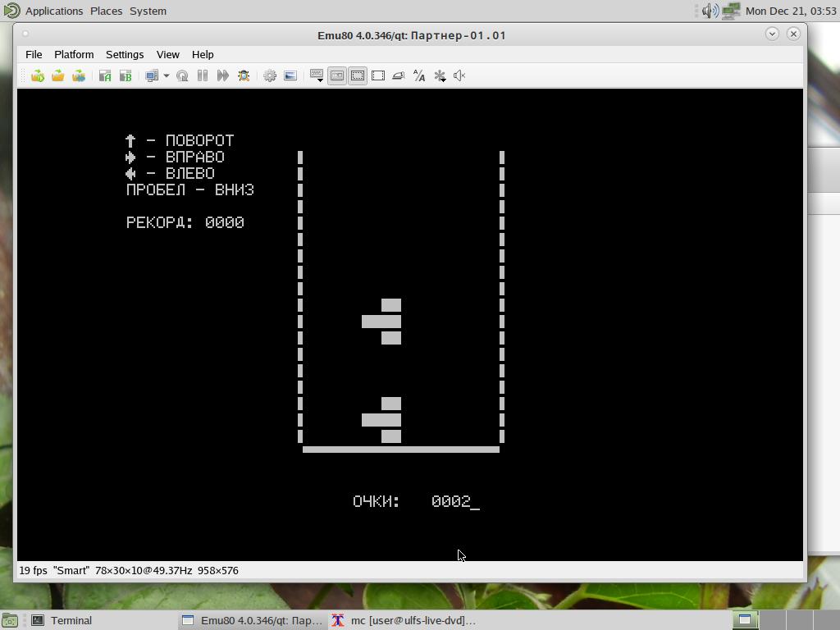Open the Platform menu
840x630 pixels.
coord(74,54)
